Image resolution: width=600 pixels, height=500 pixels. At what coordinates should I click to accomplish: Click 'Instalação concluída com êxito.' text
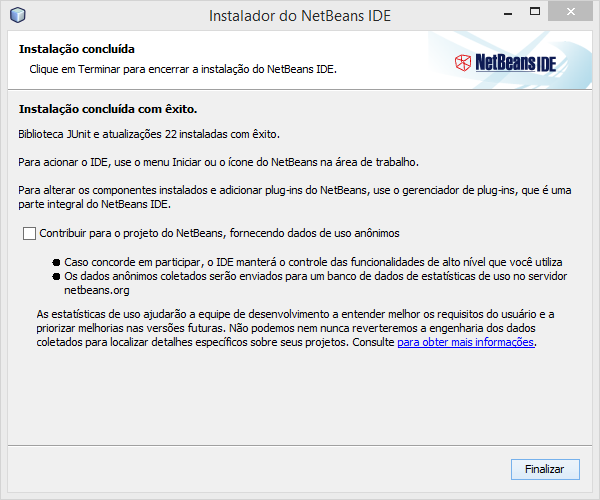108,109
